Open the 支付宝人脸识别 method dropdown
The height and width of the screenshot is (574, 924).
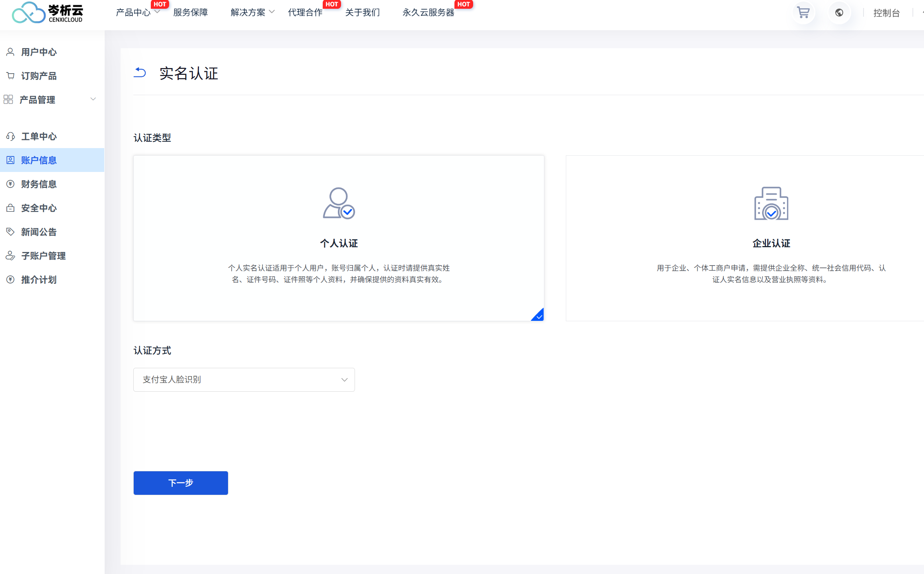pos(244,380)
